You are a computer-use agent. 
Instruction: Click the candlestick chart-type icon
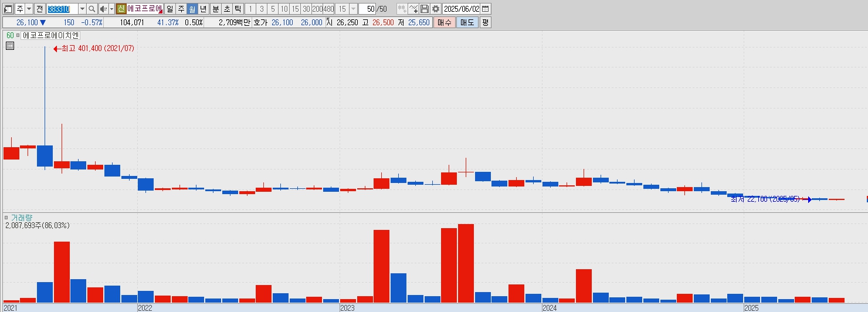click(402, 9)
